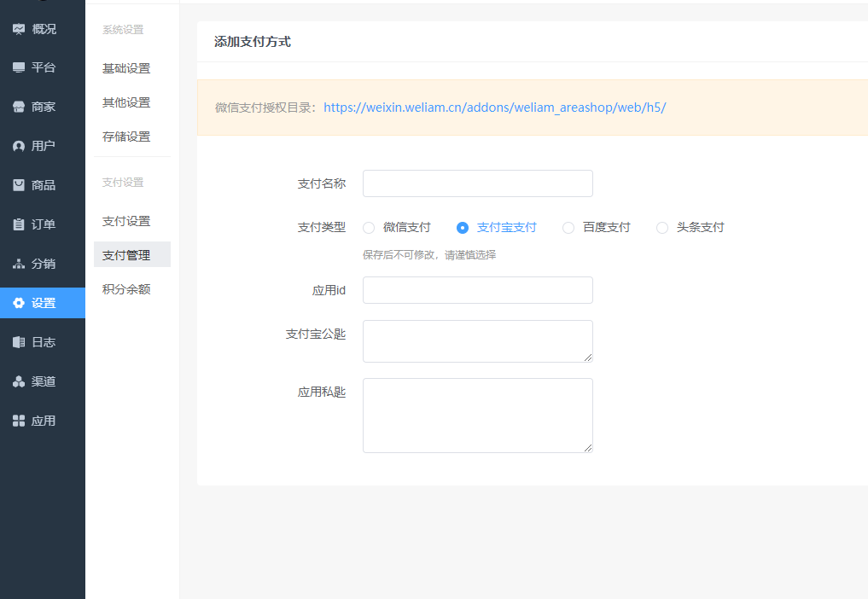Screen dimensions: 868x599
Task: Click the 订单 clipboard icon
Action: (x=19, y=224)
